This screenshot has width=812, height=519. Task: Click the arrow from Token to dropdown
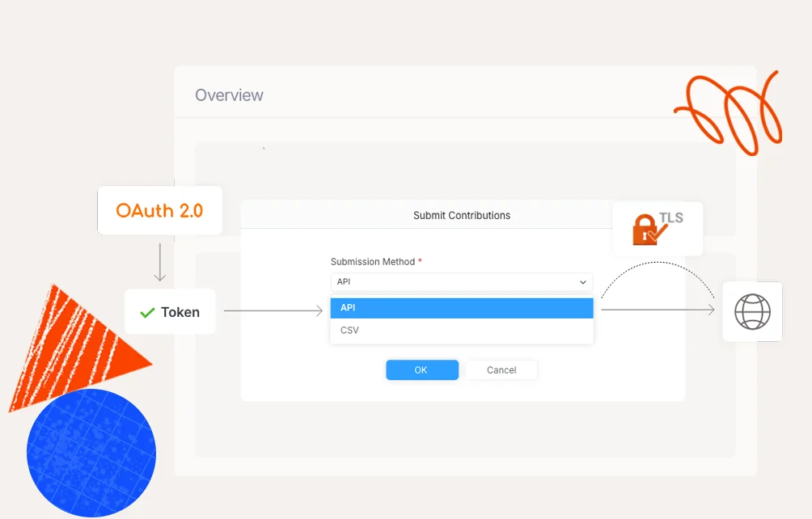[x=273, y=310]
